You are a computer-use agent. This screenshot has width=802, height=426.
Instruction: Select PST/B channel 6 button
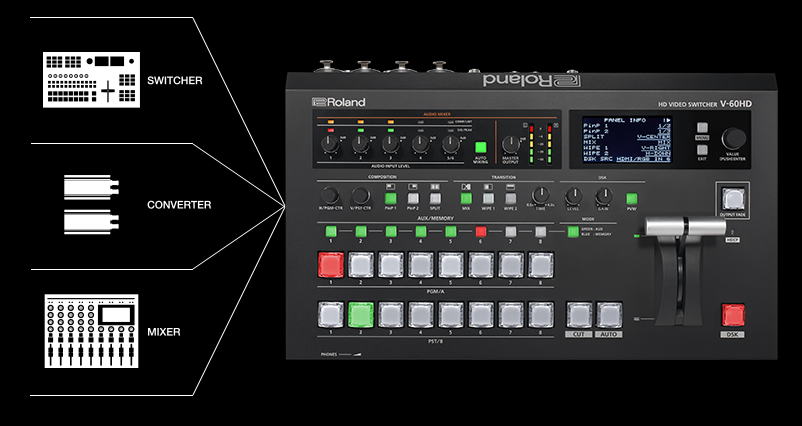coord(481,315)
